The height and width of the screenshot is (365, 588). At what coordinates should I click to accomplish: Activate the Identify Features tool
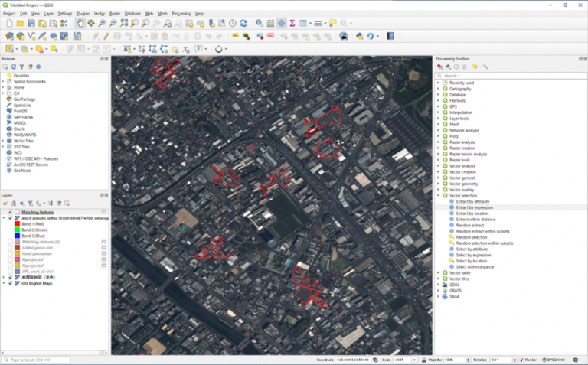point(259,23)
